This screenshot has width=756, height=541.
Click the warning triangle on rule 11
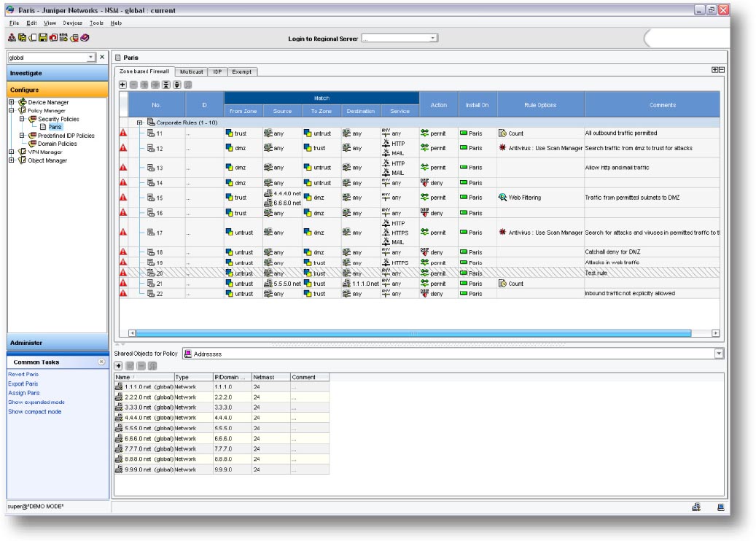[123, 133]
